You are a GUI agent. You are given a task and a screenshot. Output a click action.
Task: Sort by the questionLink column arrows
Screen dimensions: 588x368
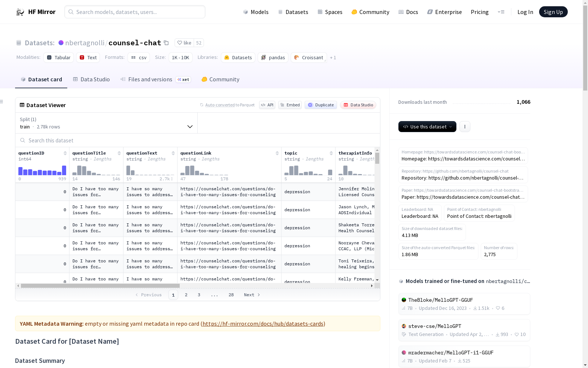(x=277, y=153)
